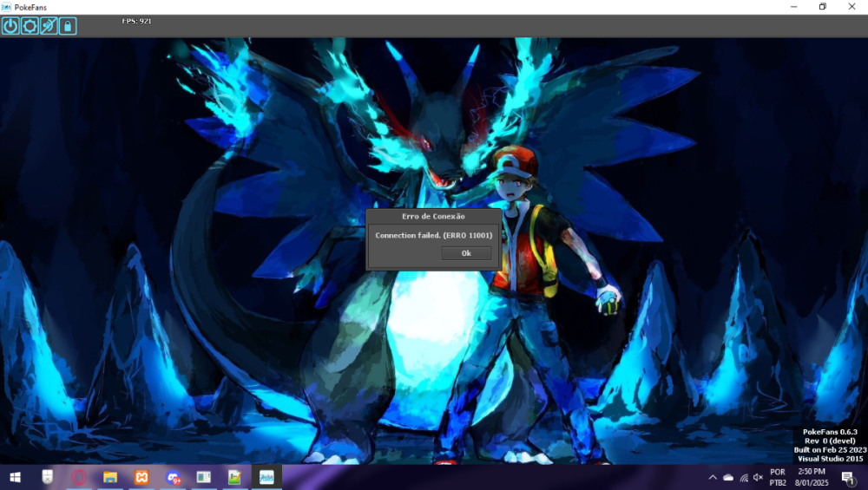This screenshot has width=868, height=490.
Task: Expand the hidden system tray icons
Action: pyautogui.click(x=713, y=477)
